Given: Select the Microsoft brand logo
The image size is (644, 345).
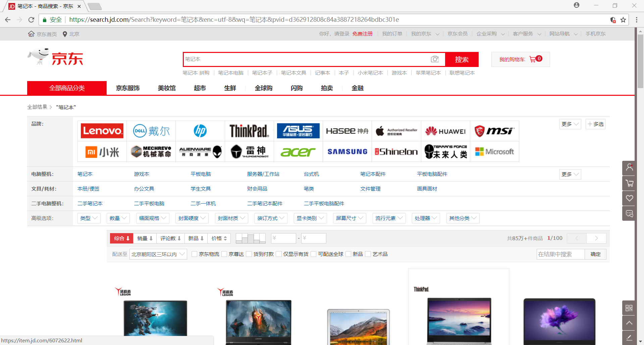Looking at the screenshot, I should [494, 152].
